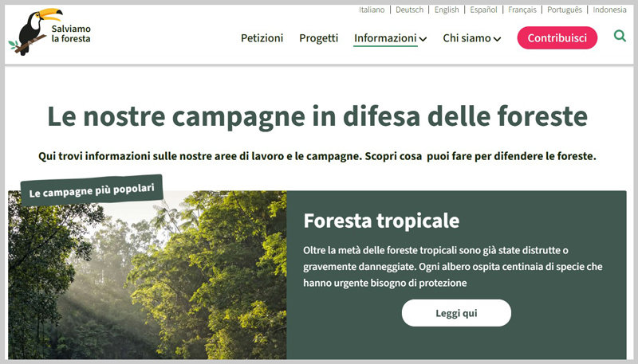Switch language to Português
The width and height of the screenshot is (638, 364).
coord(565,10)
